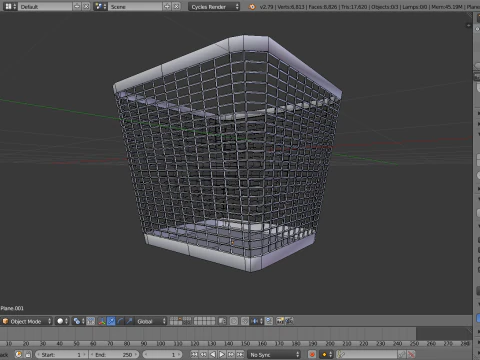Delete keyframe with the crossed key icon
This screenshot has height=360, width=480.
[411, 354]
